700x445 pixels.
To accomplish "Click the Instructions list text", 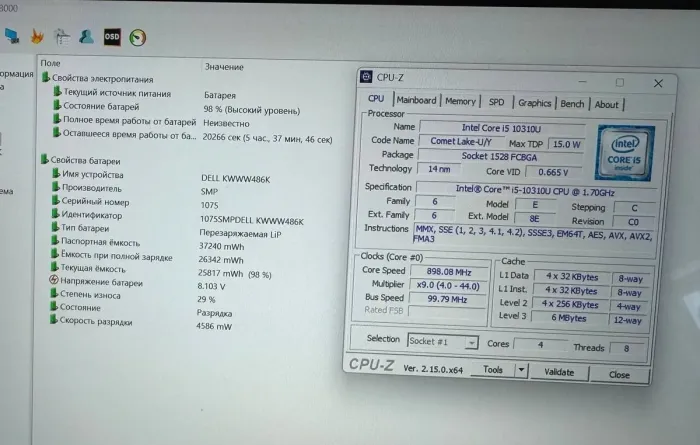I will click(x=534, y=234).
